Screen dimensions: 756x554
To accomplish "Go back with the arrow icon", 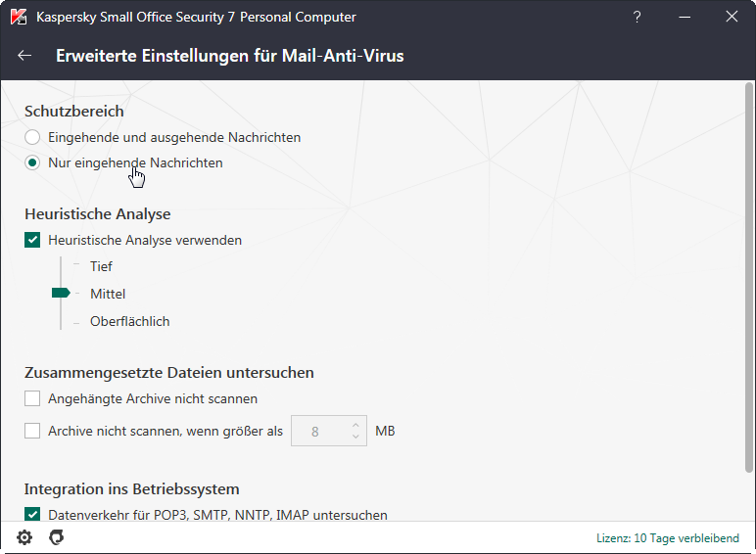I will [x=25, y=56].
